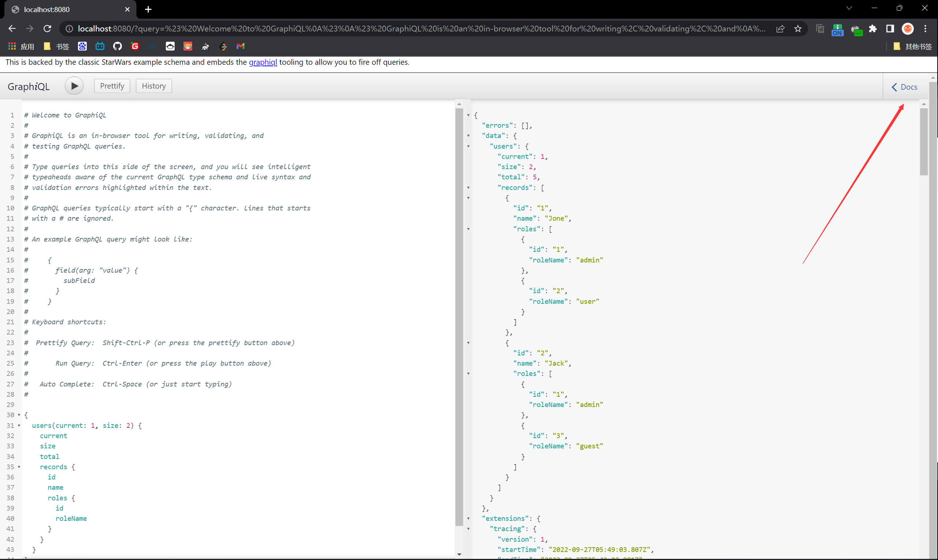The image size is (938, 560).
Task: Reload the localhost page
Action: click(47, 29)
